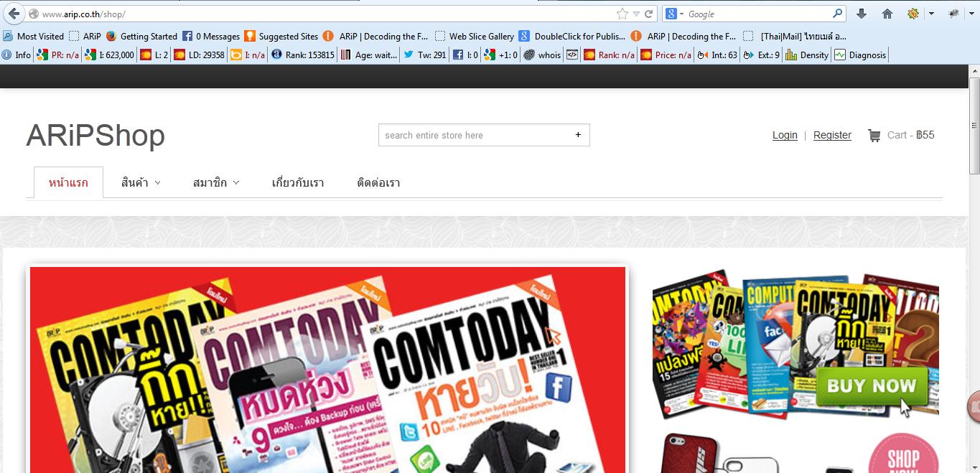The width and height of the screenshot is (980, 473).
Task: Click the green BUY NOW button
Action: pyautogui.click(x=872, y=386)
